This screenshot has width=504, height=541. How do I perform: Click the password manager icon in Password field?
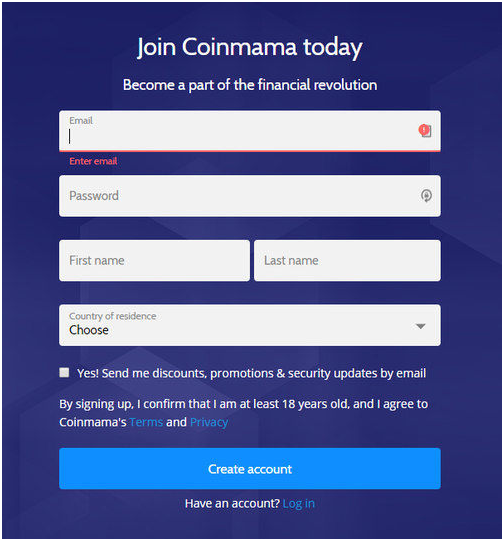[426, 196]
